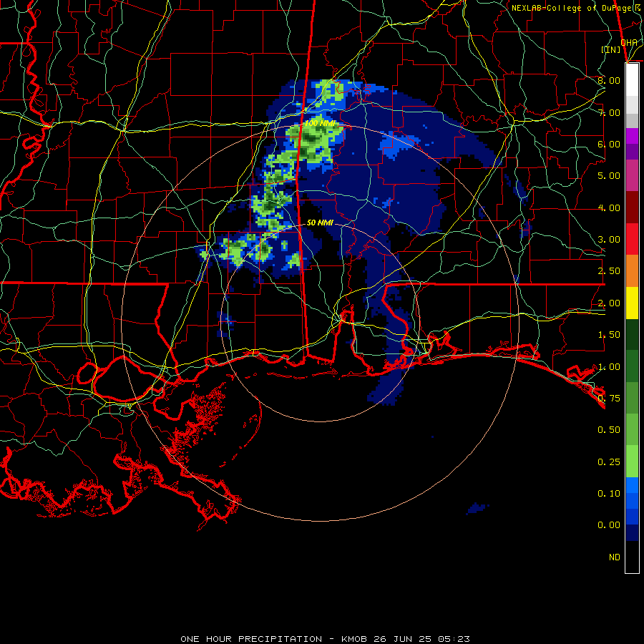This screenshot has width=644, height=644.
Task: Click the 0.50 legend value
Action: pyautogui.click(x=609, y=430)
